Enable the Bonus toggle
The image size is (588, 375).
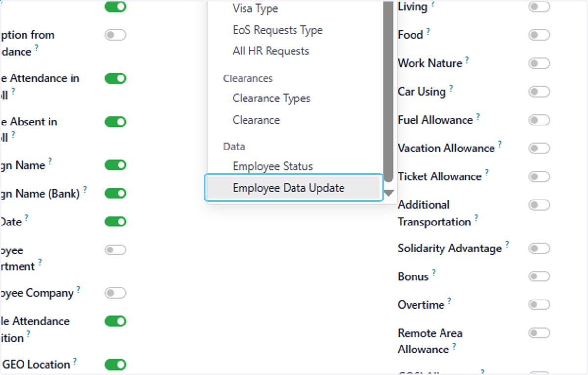539,276
